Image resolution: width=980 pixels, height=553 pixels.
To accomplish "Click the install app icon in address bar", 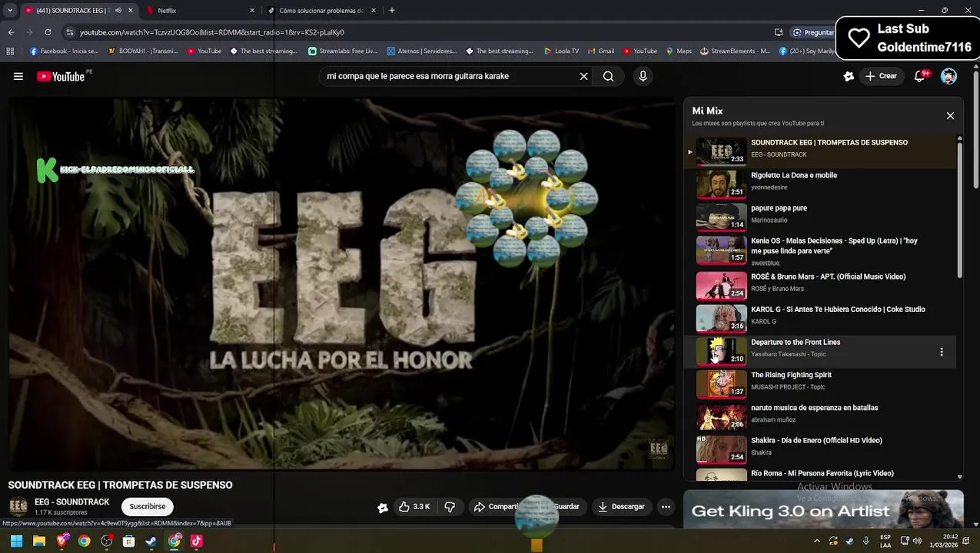I will coord(779,32).
